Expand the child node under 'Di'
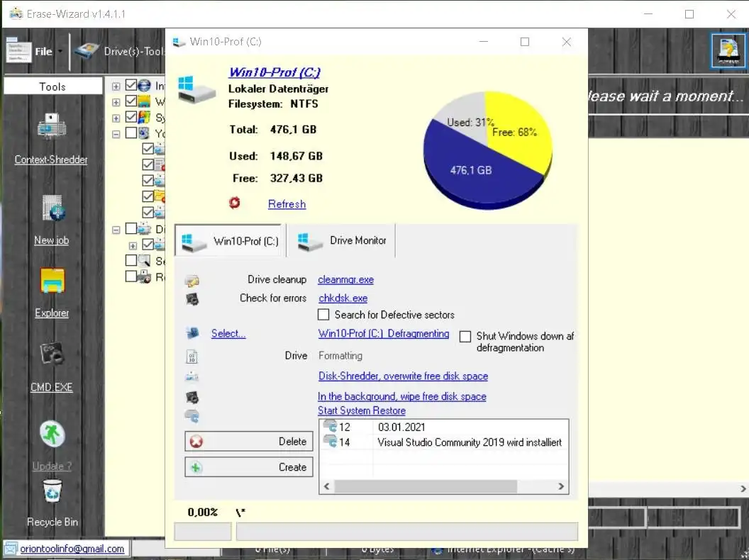 point(133,246)
